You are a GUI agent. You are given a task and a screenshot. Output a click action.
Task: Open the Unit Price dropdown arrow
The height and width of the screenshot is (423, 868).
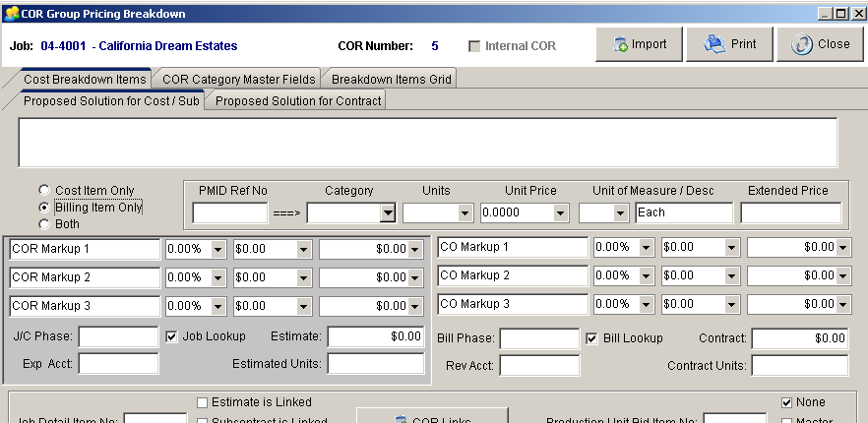561,212
